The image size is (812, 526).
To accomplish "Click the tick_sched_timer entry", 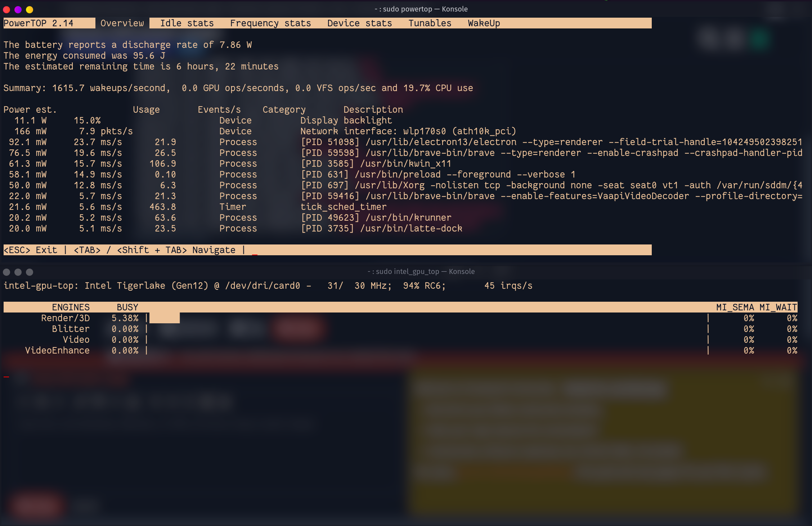I will pyautogui.click(x=343, y=207).
